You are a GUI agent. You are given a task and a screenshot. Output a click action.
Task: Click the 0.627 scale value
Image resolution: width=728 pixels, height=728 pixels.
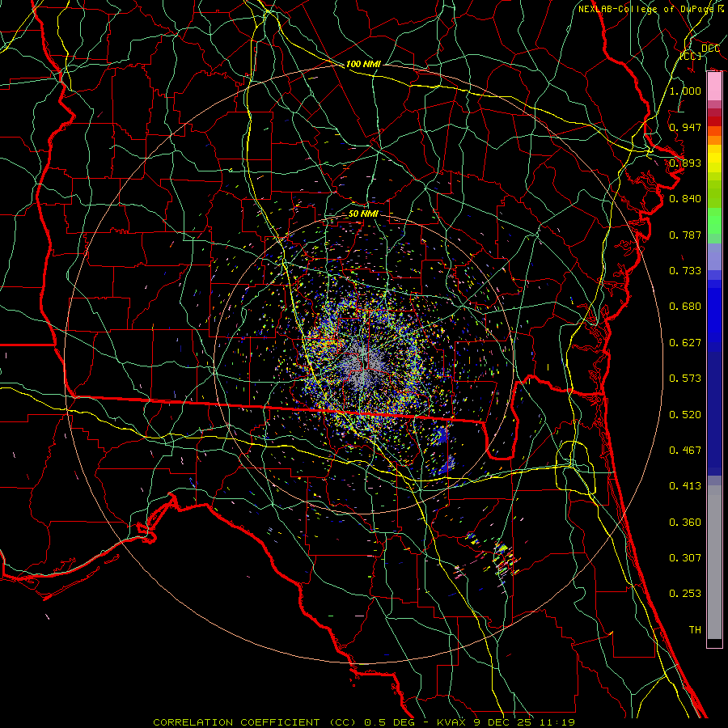click(x=685, y=343)
